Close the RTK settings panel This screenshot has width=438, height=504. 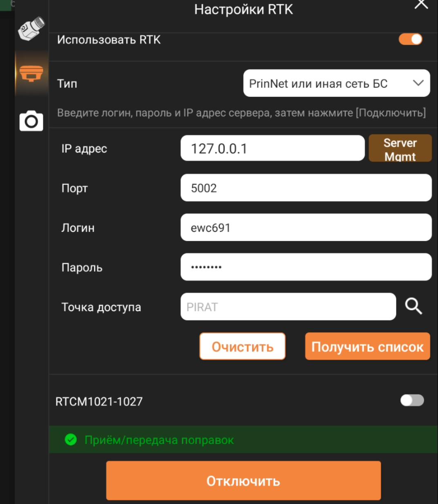421,4
